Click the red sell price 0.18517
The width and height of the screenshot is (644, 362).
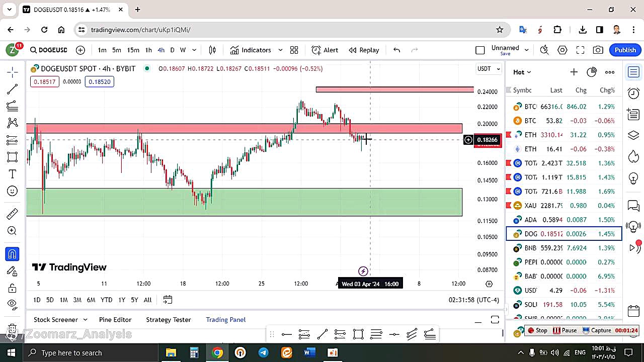pos(45,81)
